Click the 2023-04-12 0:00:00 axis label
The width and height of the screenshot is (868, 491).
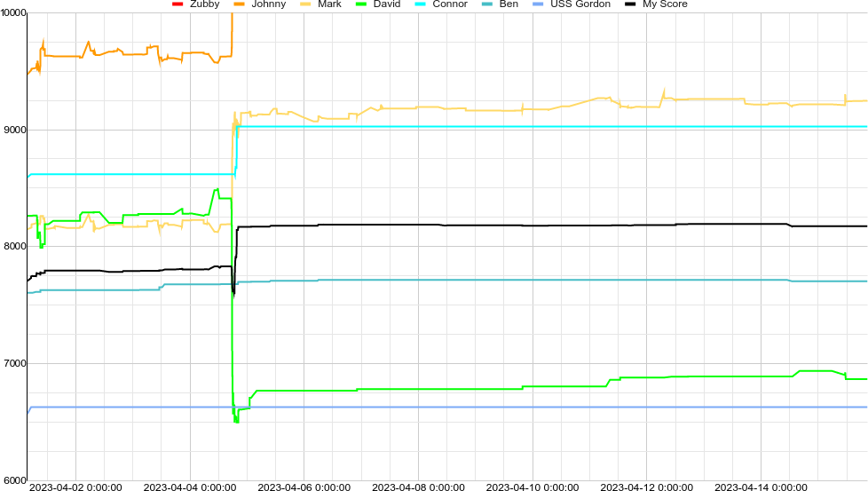647,487
